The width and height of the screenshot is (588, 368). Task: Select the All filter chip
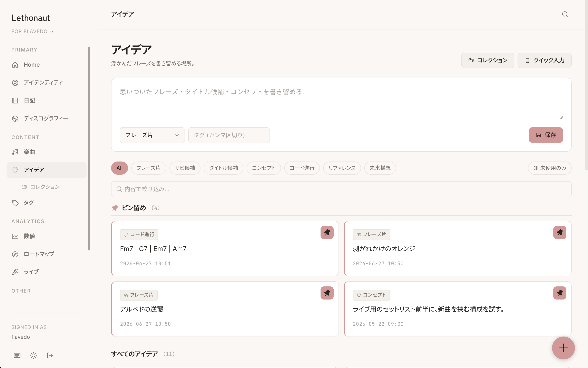119,168
